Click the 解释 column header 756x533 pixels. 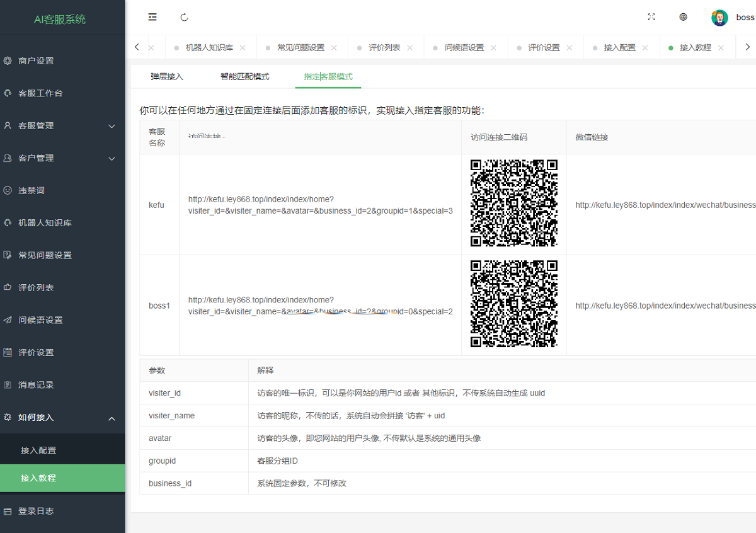[x=266, y=370]
